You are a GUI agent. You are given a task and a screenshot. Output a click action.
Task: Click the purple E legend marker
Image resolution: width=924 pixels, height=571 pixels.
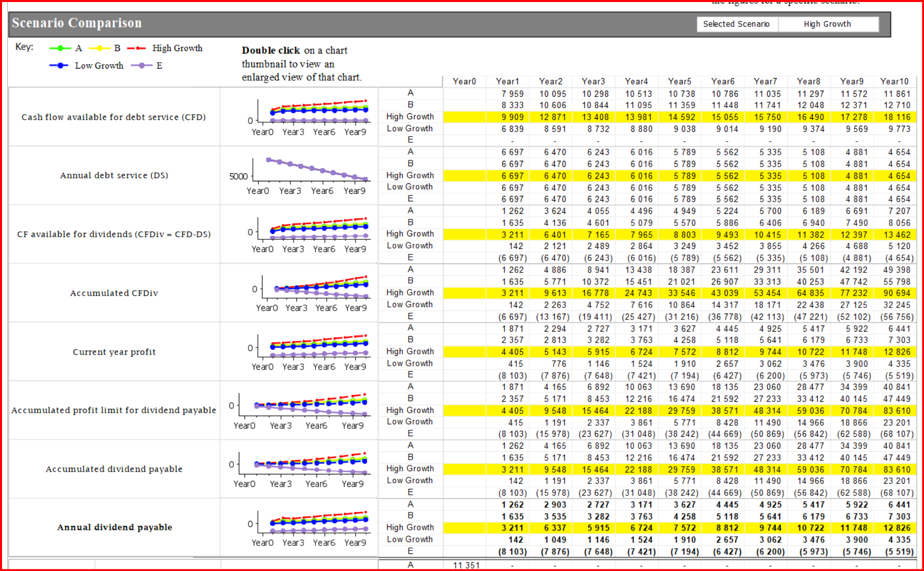click(141, 66)
